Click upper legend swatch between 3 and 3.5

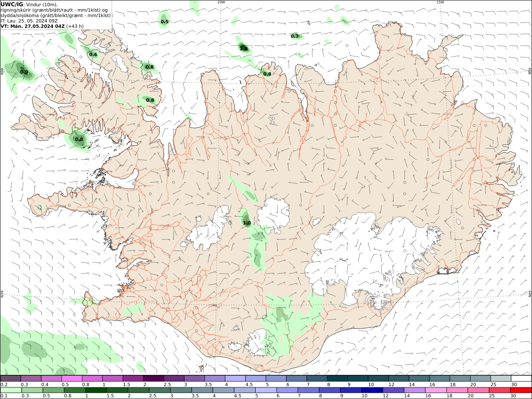[194, 379]
